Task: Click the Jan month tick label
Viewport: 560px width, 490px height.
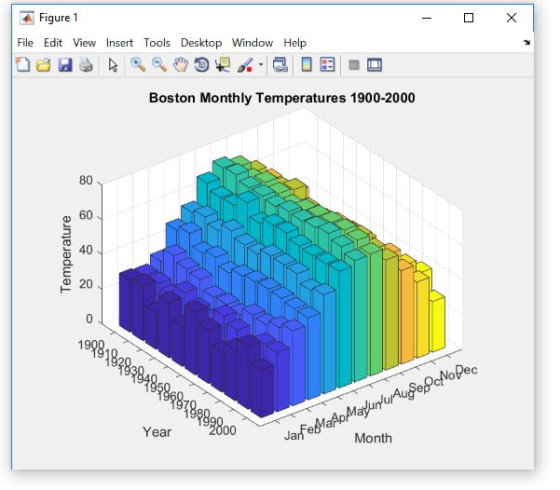Action: coord(294,435)
